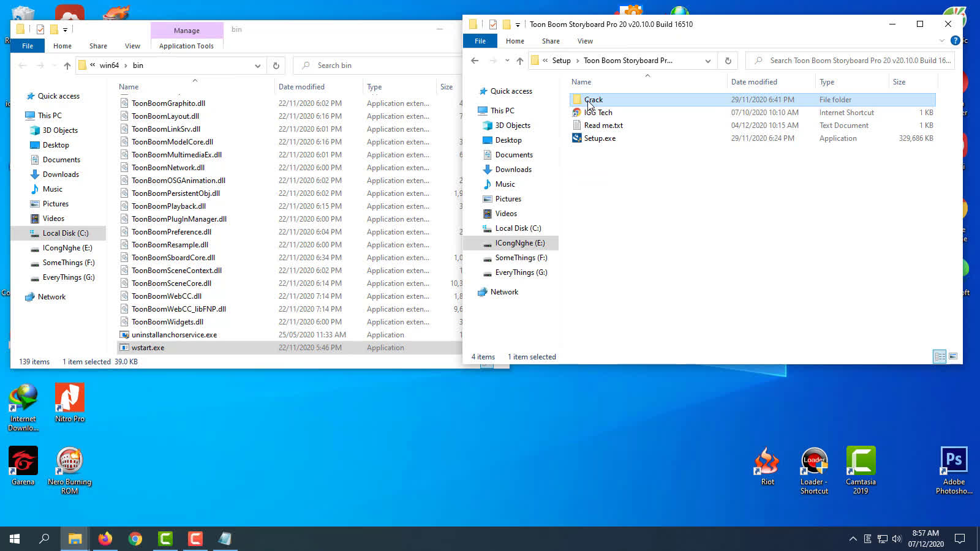This screenshot has height=551, width=980.
Task: Select ToonBoomGraphito.dll file
Action: coord(168,103)
